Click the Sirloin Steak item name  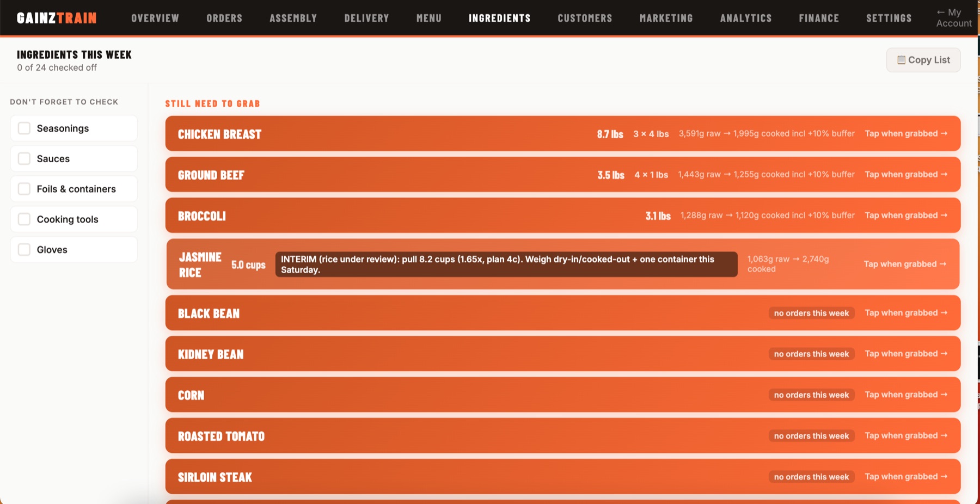point(215,477)
